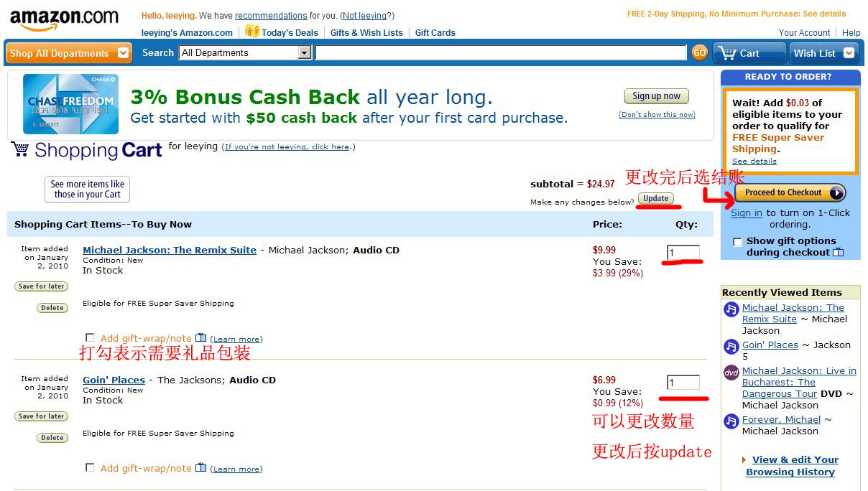Click the Amazon.com logo

click(x=64, y=20)
